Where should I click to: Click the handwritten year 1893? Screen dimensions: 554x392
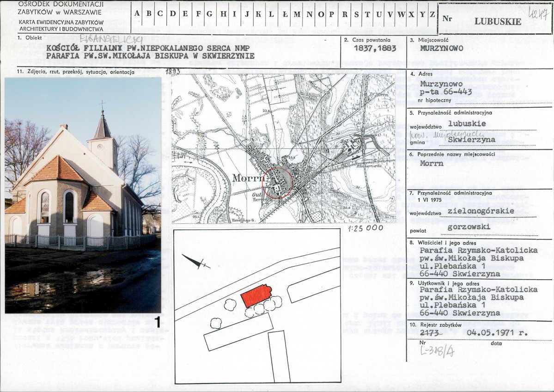(x=173, y=71)
